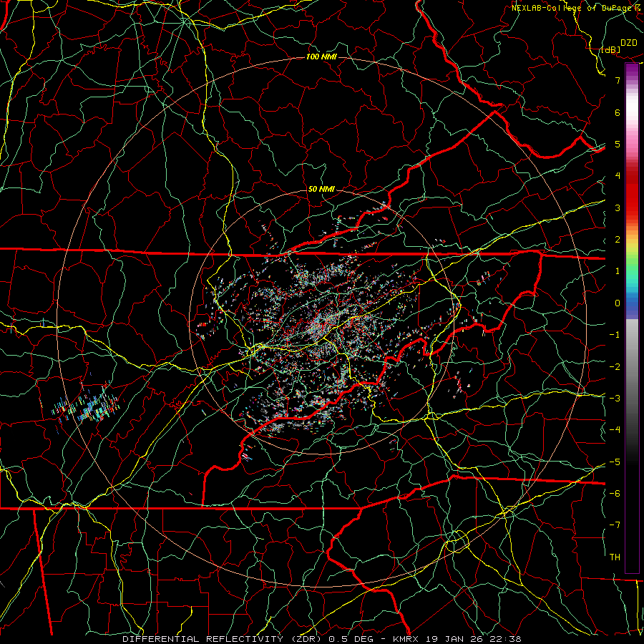This screenshot has width=644, height=644.
Task: Click the '7' value on the color scale
Action: click(618, 80)
